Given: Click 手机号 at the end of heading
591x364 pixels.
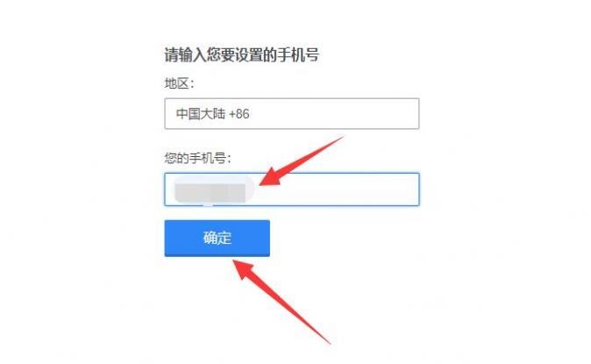Looking at the screenshot, I should pos(298,55).
